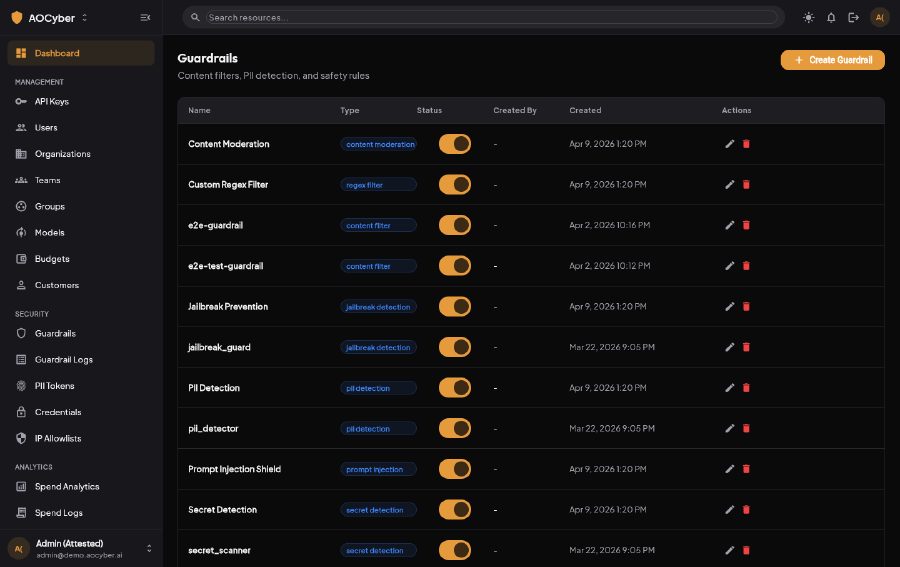Open notifications bell
900x567 pixels.
831,18
